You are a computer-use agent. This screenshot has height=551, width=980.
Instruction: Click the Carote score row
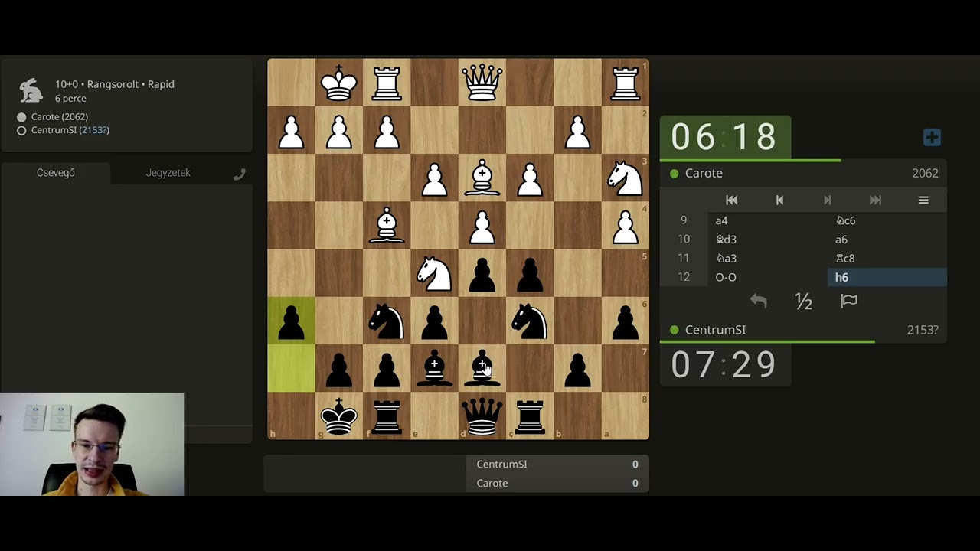[x=557, y=483]
